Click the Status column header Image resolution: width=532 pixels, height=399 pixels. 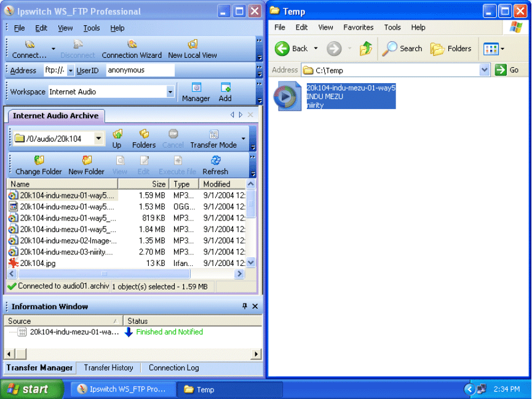[x=193, y=321]
